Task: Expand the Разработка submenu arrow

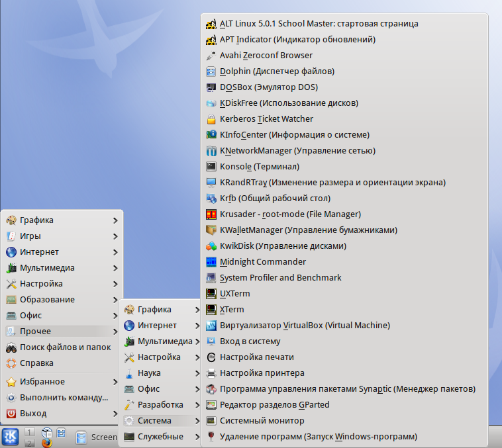Action: pyautogui.click(x=197, y=405)
